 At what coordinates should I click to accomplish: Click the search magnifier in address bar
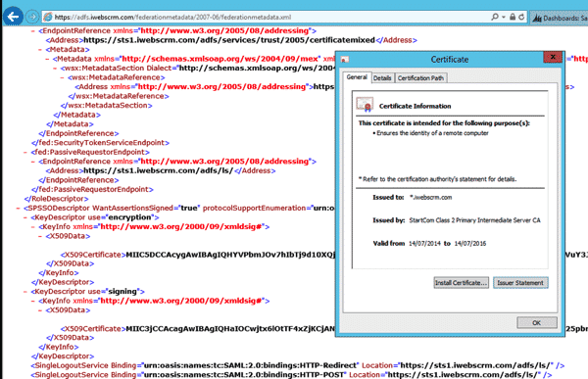click(495, 17)
